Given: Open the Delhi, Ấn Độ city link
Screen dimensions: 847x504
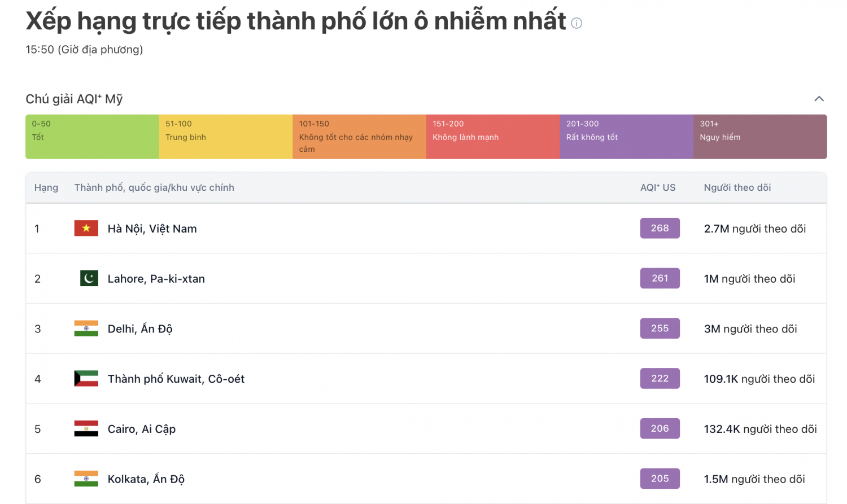Looking at the screenshot, I should [x=140, y=328].
